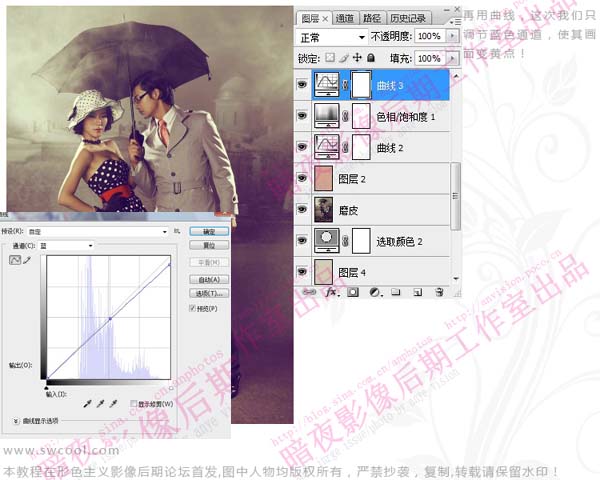
Task: Select the pencil draw-curve tool
Action: [x=27, y=260]
